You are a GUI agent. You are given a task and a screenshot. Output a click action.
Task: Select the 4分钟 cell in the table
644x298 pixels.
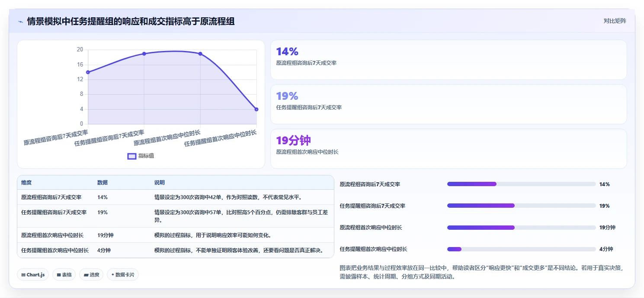[104, 250]
